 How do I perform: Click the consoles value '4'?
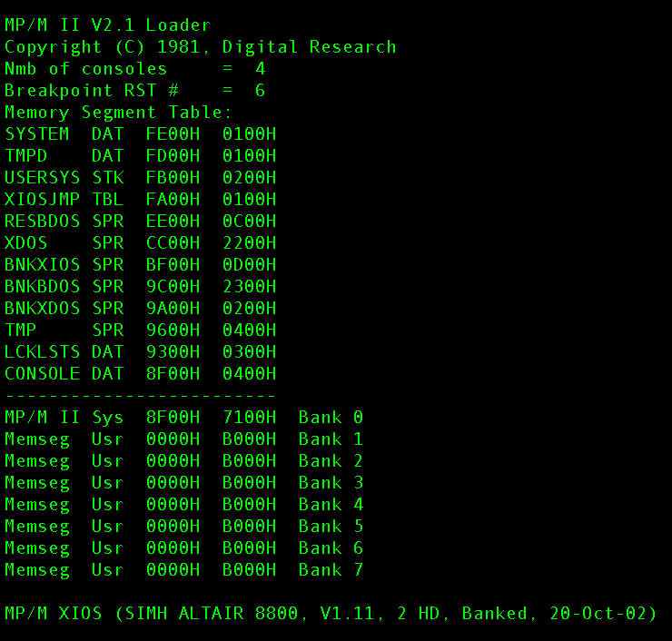click(261, 69)
